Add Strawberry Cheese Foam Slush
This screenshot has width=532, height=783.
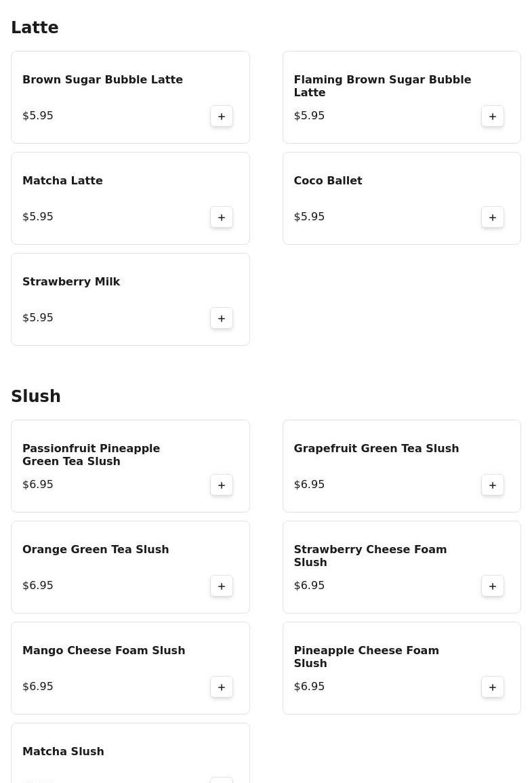coord(493,586)
